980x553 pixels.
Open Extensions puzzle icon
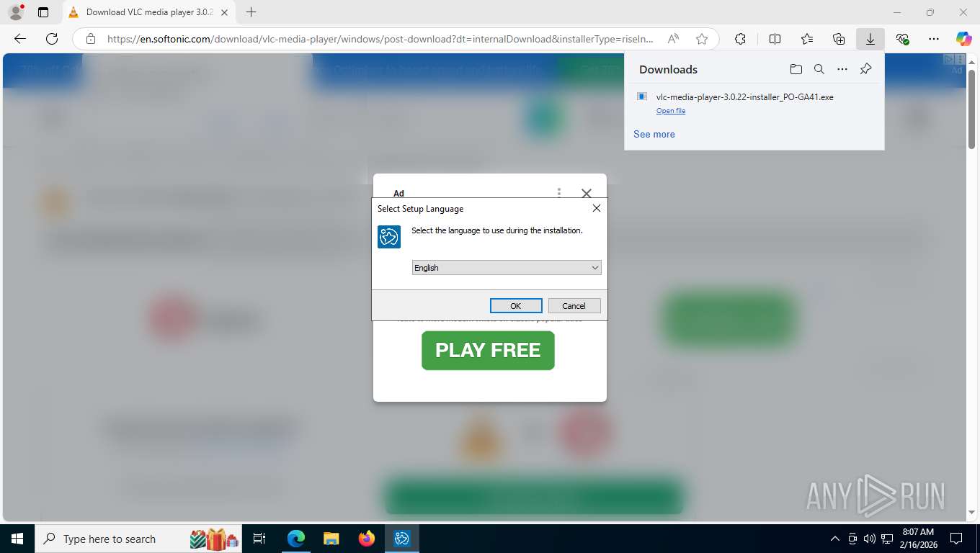coord(740,39)
